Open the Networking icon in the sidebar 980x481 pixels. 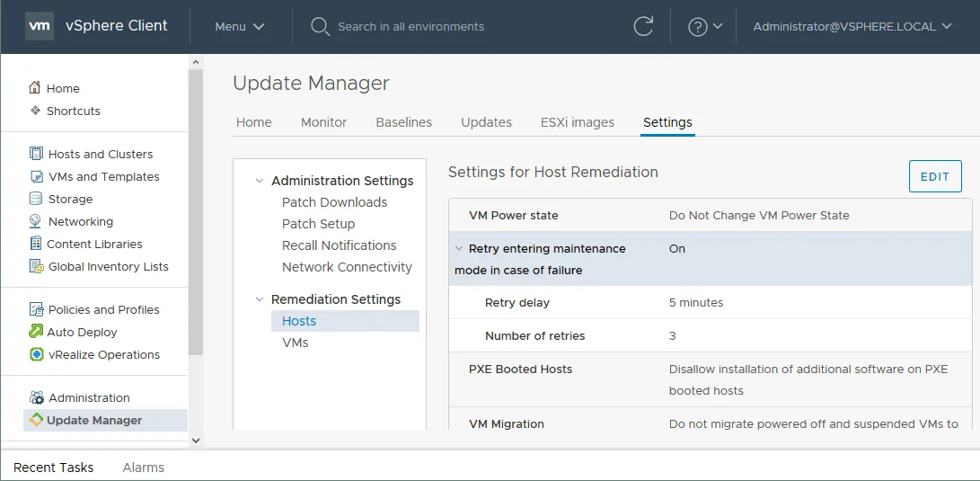click(36, 221)
